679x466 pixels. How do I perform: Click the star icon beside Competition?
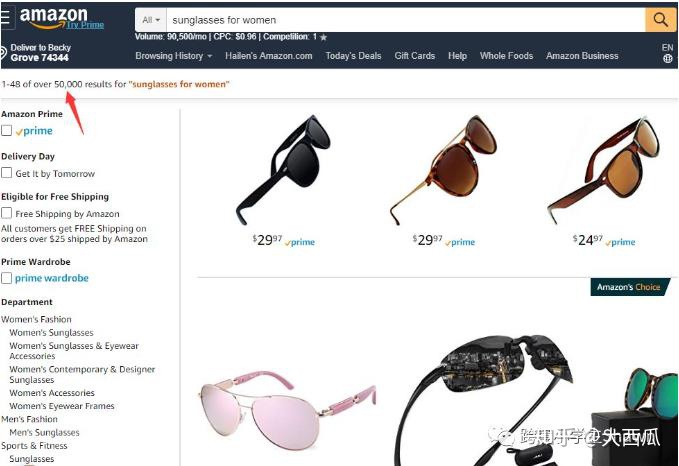click(323, 38)
